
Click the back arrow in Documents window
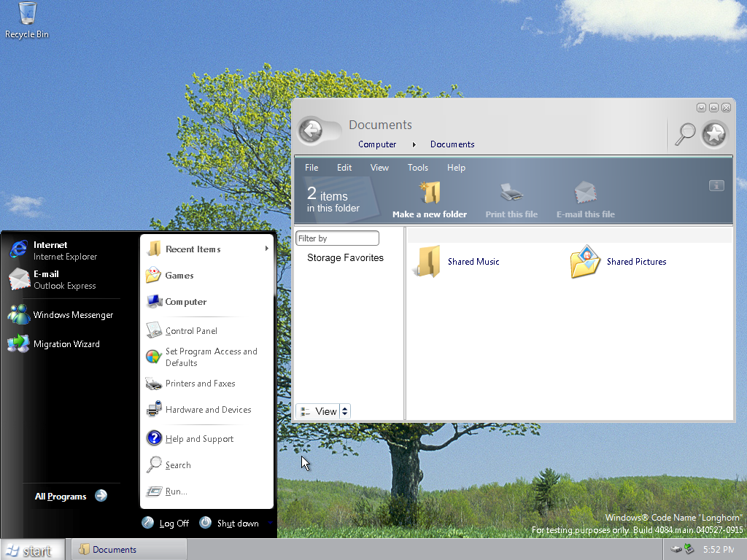[x=312, y=131]
